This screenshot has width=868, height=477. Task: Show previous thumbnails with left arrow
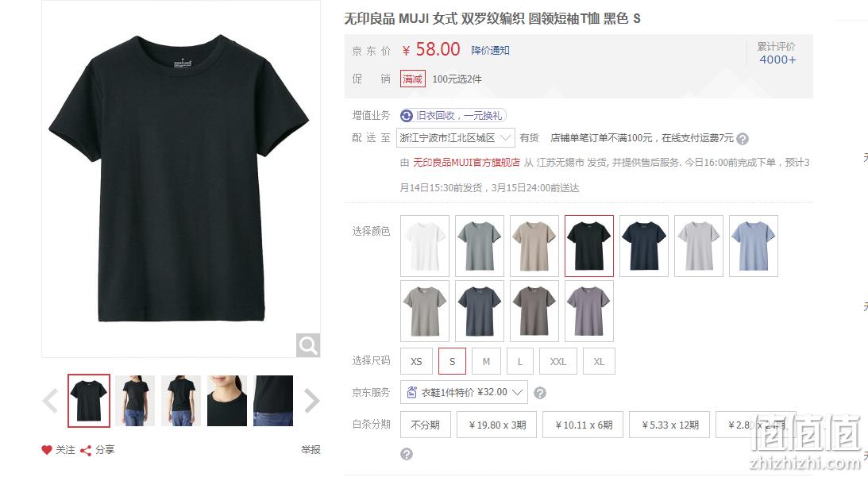tap(50, 401)
